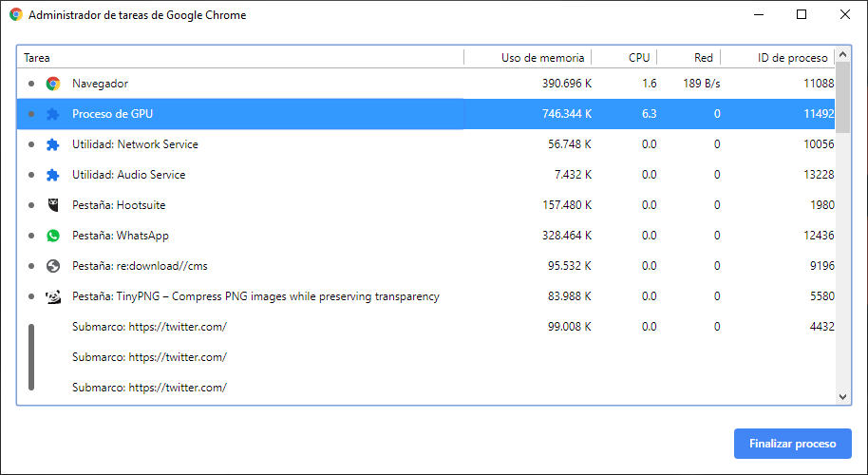Select Utilidad: Audio Service task
Image resolution: width=868 pixels, height=475 pixels.
coord(425,175)
